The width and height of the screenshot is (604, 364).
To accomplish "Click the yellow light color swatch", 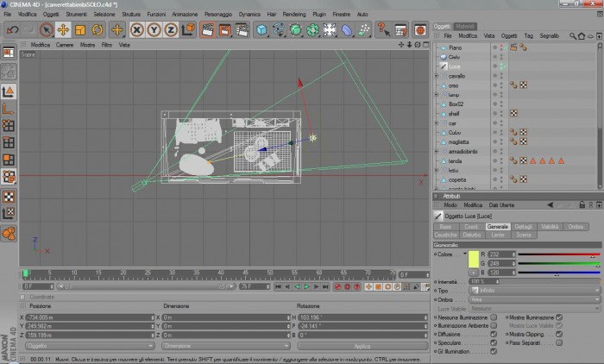I will (474, 259).
